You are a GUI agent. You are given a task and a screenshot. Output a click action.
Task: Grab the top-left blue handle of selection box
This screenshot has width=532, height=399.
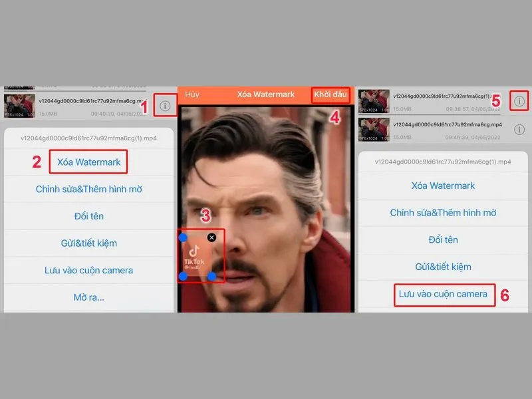click(183, 237)
